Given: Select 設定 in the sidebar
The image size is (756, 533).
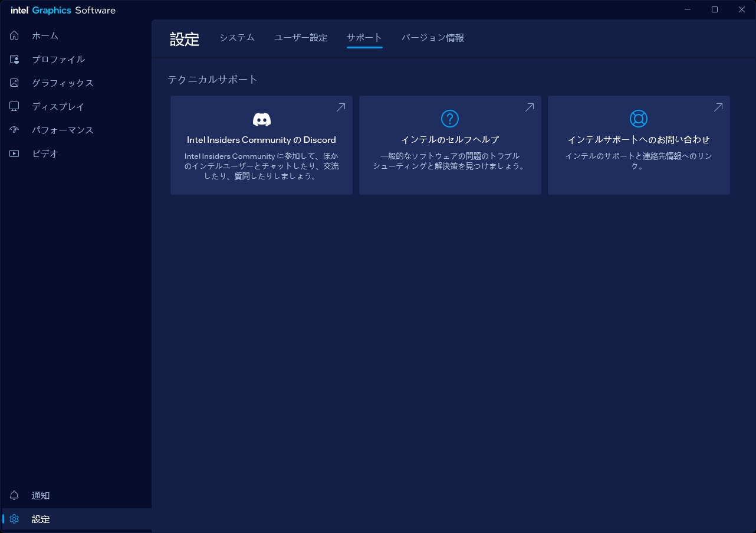Looking at the screenshot, I should tap(76, 519).
